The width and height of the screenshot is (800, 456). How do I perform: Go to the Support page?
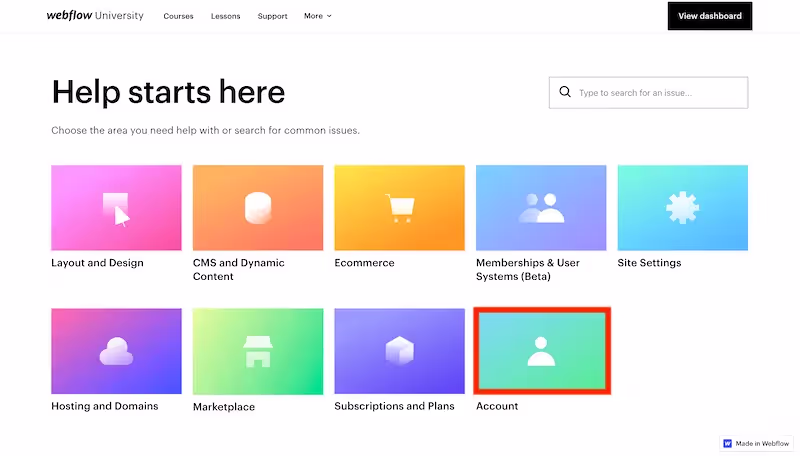click(x=272, y=16)
